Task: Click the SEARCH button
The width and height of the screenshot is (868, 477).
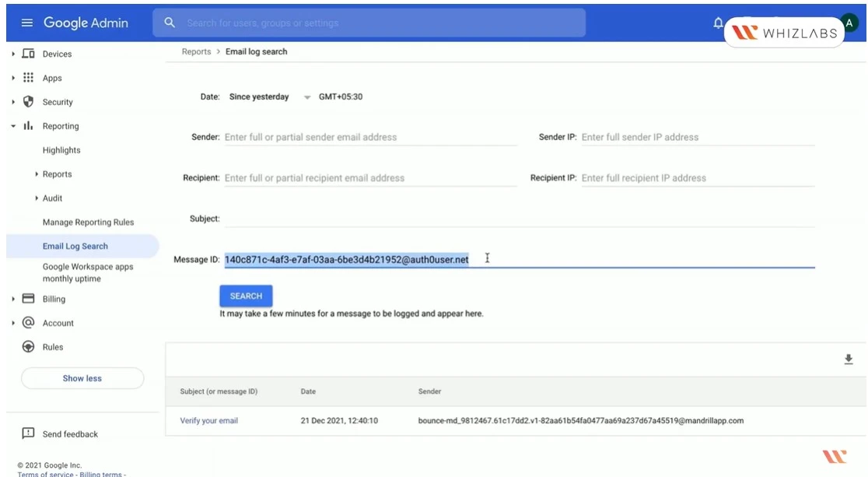Action: [x=246, y=296]
